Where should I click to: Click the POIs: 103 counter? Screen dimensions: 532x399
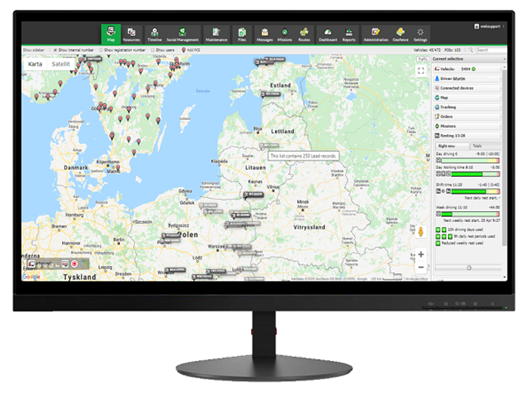pos(451,50)
